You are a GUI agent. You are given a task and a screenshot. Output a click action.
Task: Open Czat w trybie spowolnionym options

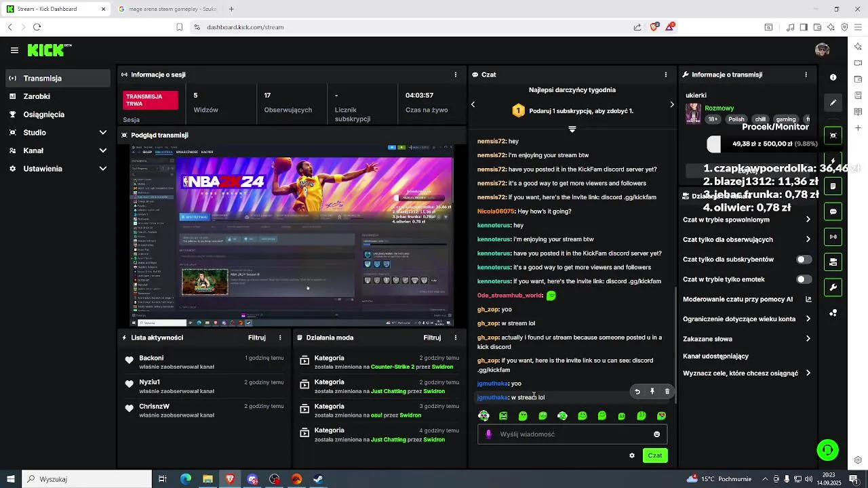[x=747, y=220]
